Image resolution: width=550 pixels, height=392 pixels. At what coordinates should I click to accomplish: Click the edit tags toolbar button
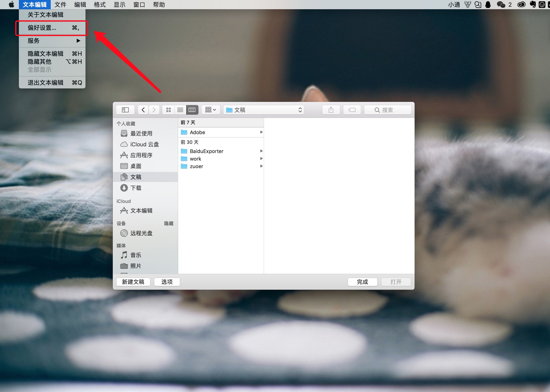[x=352, y=110]
